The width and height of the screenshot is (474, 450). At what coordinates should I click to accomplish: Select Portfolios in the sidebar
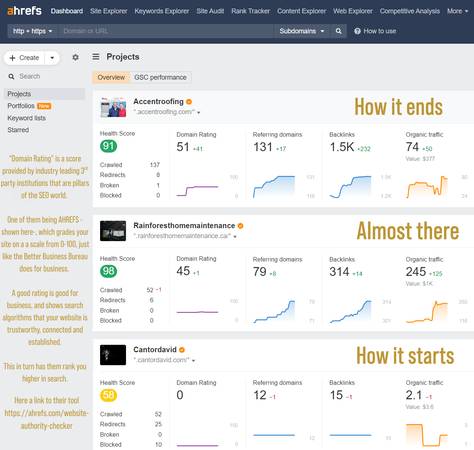(x=21, y=106)
